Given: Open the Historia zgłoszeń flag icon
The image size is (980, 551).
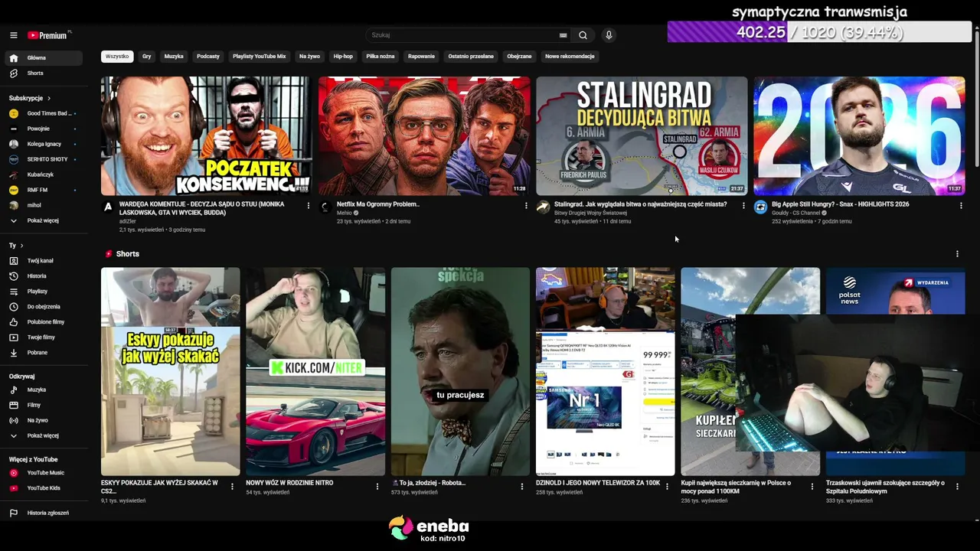Looking at the screenshot, I should pos(13,514).
